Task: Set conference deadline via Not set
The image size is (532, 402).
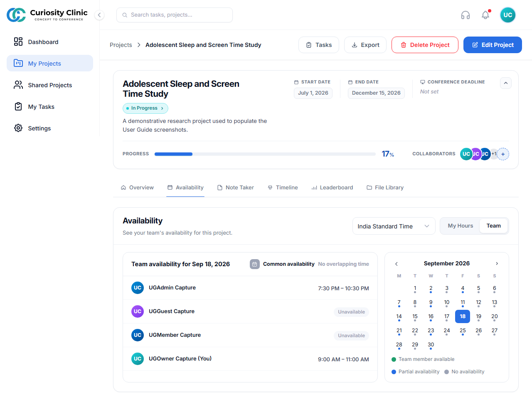Action: [x=429, y=92]
